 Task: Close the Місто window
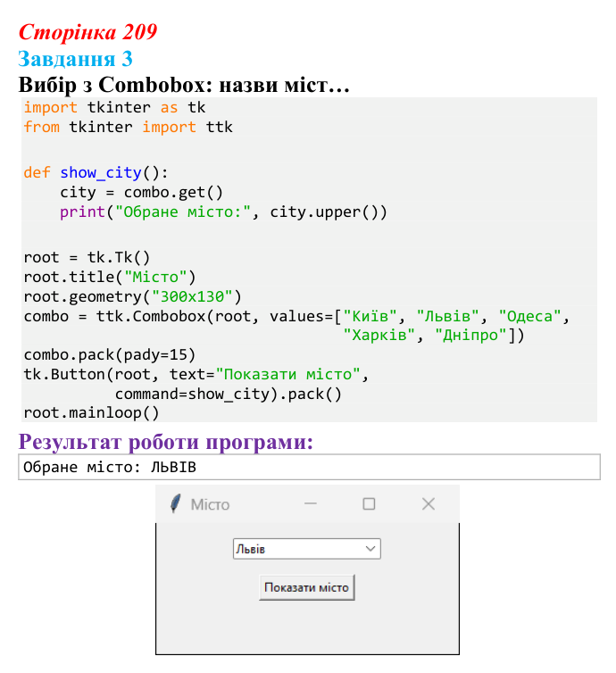pos(429,504)
